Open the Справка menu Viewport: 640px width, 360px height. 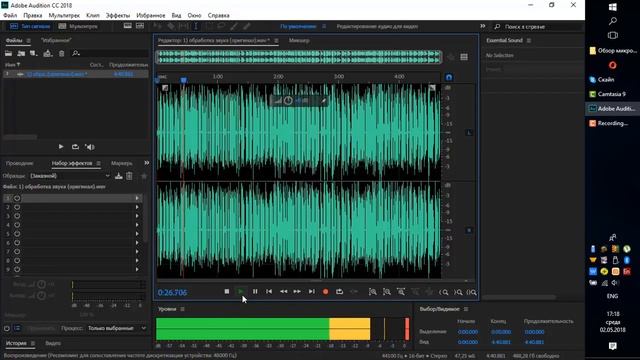tap(218, 16)
